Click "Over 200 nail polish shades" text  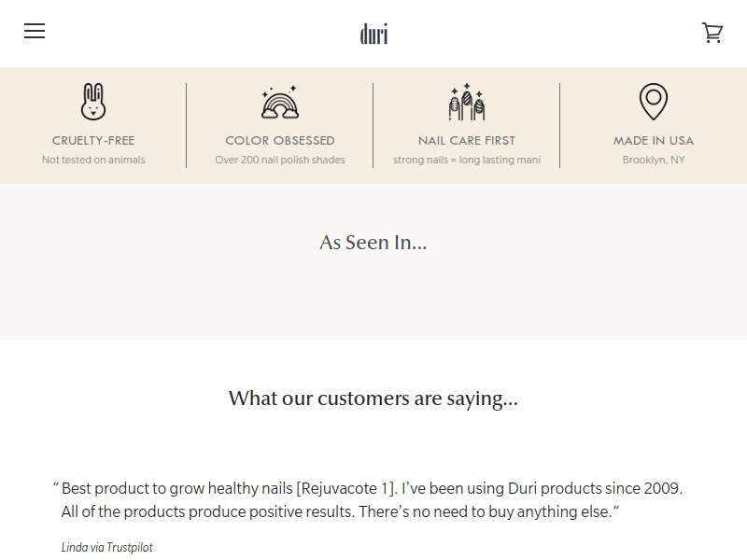[x=280, y=160]
